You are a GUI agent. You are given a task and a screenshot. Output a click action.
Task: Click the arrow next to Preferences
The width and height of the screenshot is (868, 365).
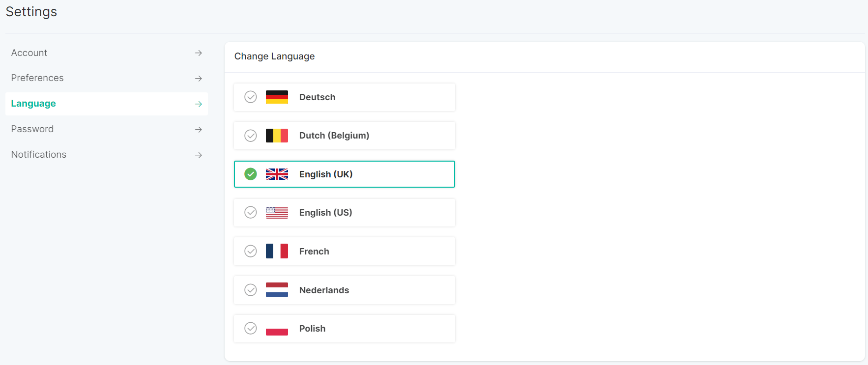coord(199,79)
